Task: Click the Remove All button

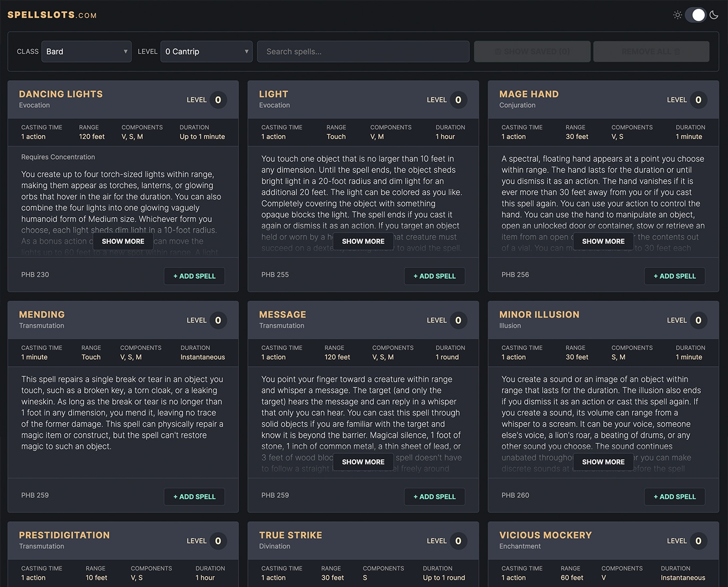Action: 651,51
